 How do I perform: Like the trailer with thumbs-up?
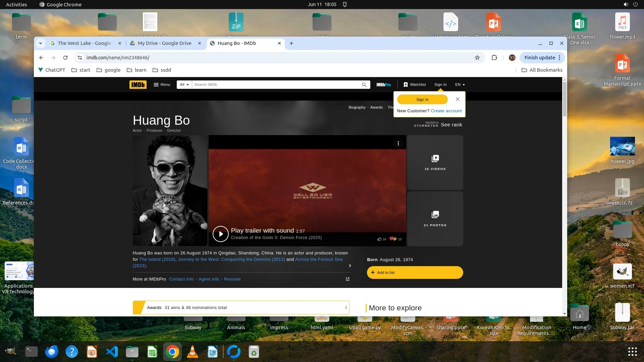point(380,239)
